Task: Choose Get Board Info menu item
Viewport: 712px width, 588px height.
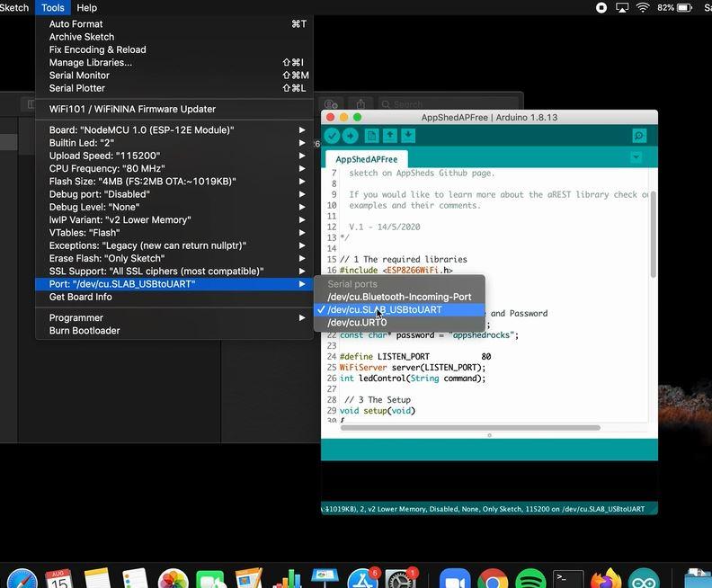Action: pyautogui.click(x=174, y=297)
